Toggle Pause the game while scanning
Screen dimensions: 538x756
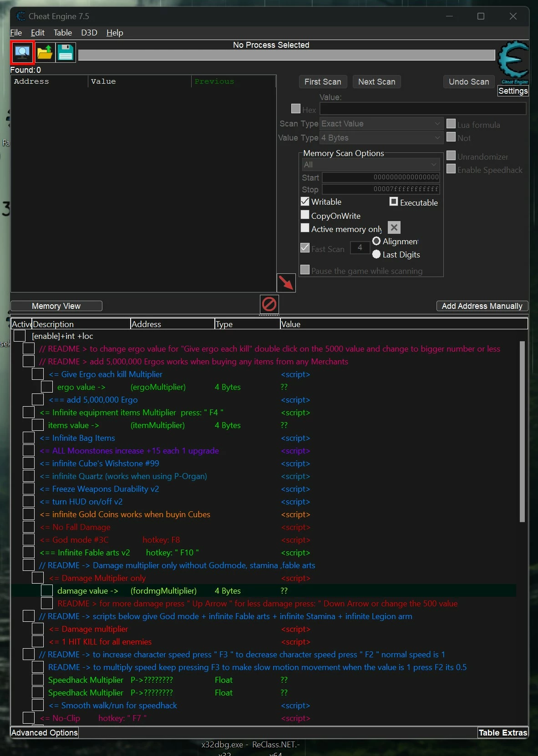point(305,270)
